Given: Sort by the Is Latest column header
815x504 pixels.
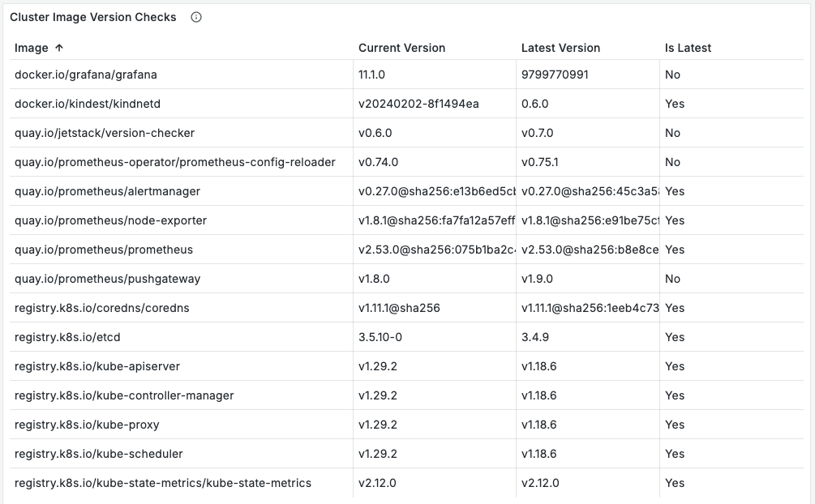Looking at the screenshot, I should (688, 48).
